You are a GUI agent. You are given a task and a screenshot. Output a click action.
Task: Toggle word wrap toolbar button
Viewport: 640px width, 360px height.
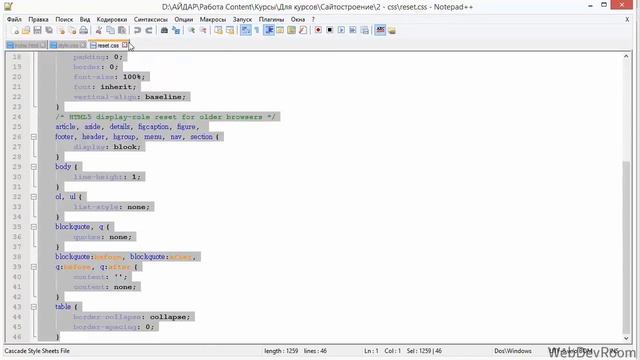click(x=245, y=30)
